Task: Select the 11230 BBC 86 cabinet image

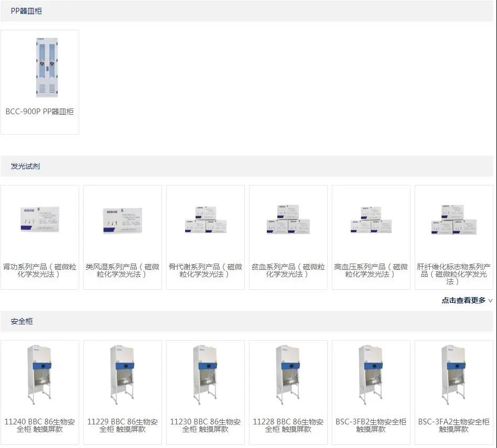Action: 206,374
